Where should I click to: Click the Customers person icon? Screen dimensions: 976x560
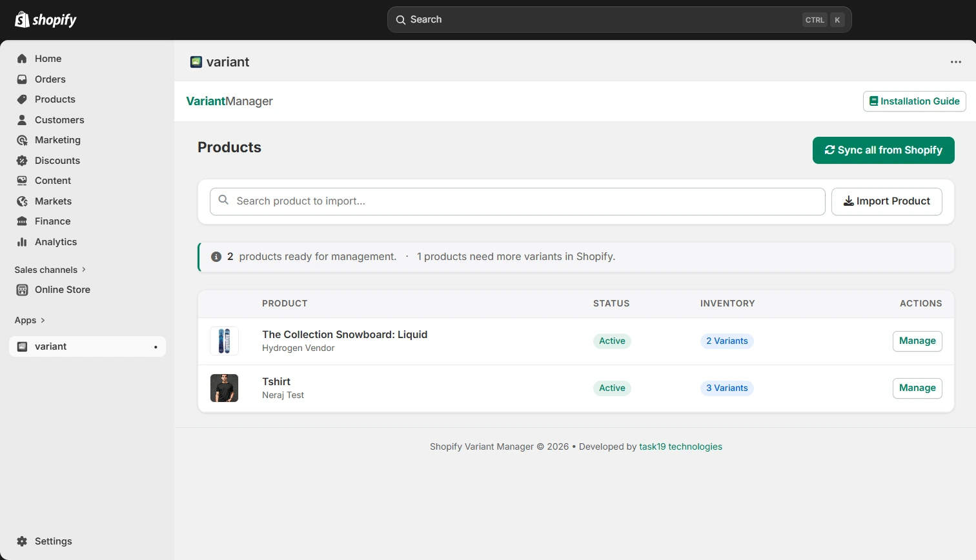click(x=22, y=120)
